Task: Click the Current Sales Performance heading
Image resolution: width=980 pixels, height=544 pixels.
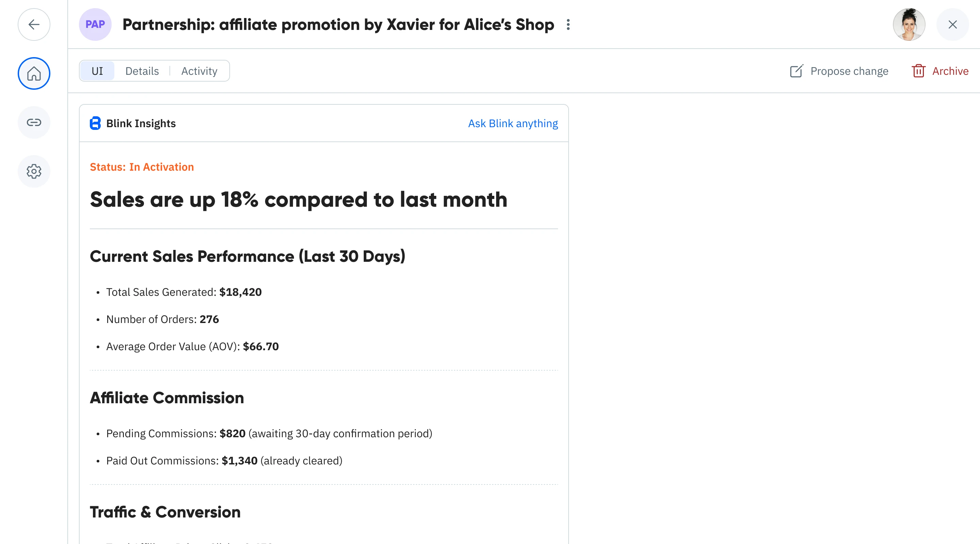Action: [247, 256]
